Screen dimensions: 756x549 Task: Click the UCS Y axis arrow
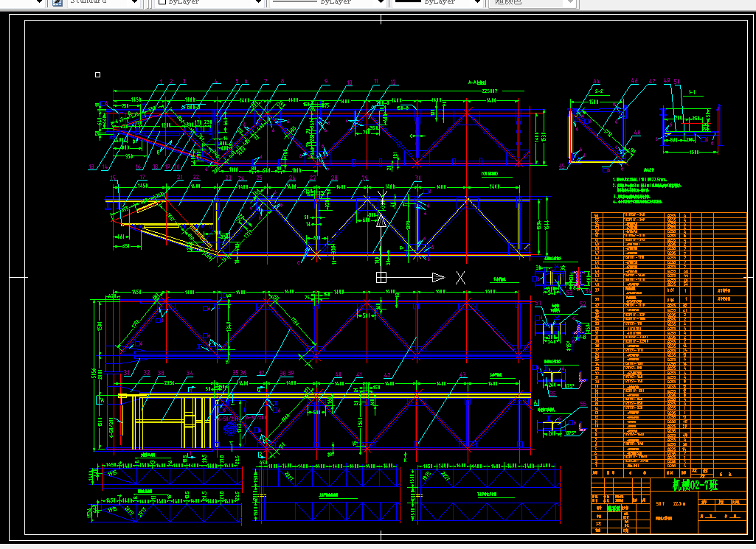click(x=381, y=220)
